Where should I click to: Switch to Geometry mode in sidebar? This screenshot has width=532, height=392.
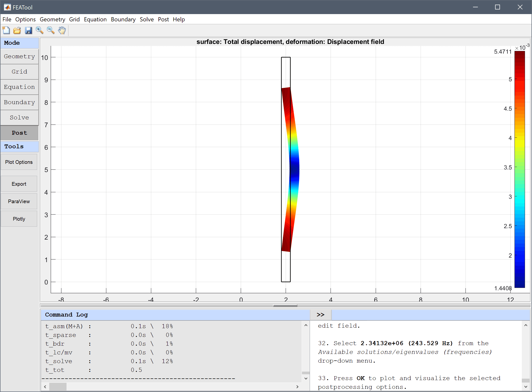coord(19,57)
